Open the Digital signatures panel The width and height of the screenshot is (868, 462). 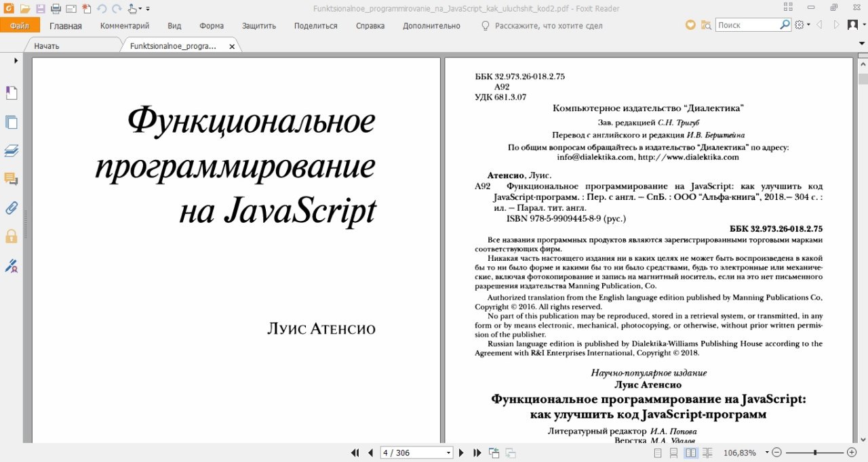[12, 265]
